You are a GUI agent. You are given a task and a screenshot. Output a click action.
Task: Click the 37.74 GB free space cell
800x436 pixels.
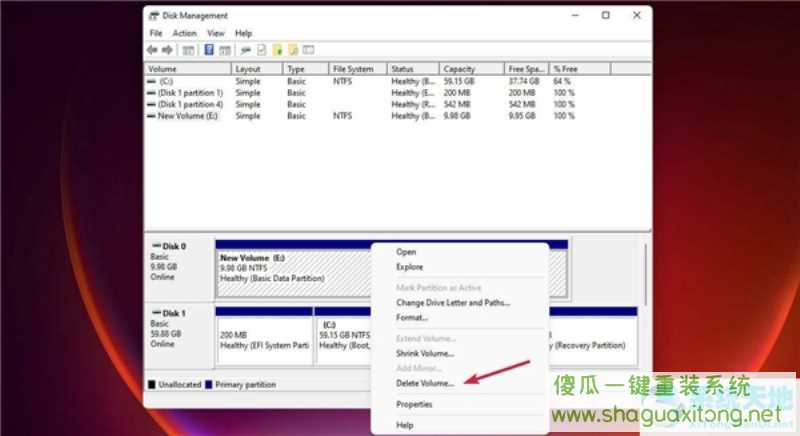tap(523, 82)
